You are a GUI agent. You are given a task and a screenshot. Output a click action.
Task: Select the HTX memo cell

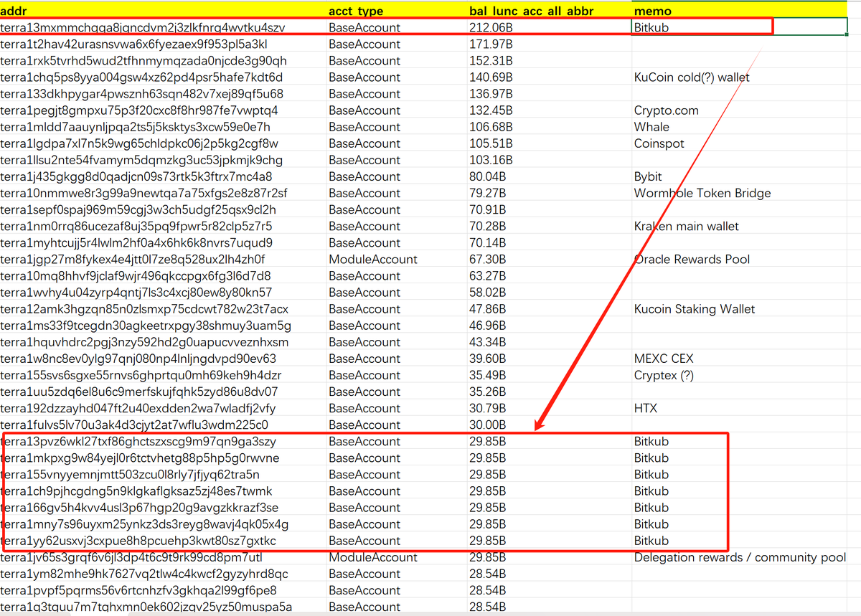click(x=739, y=408)
